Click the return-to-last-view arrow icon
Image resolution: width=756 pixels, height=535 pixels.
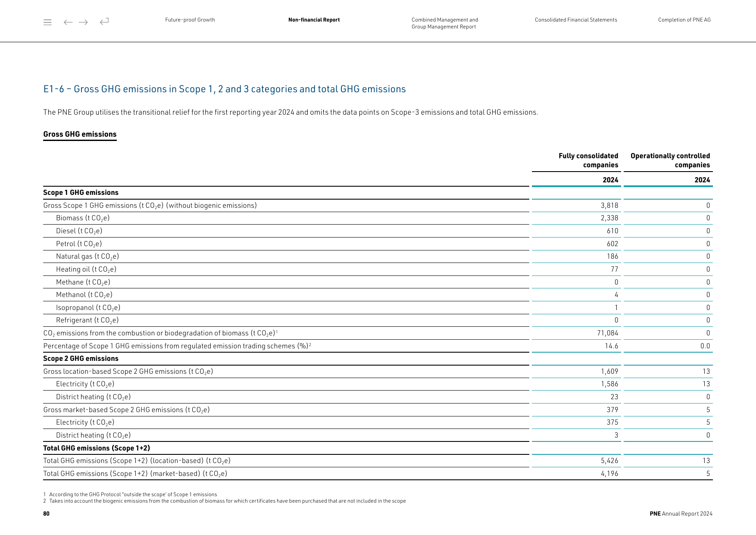[104, 21]
